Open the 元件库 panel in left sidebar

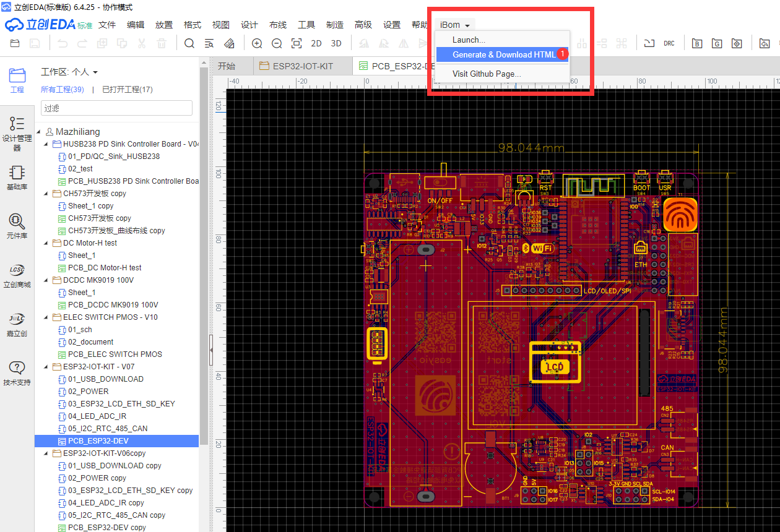pos(17,225)
